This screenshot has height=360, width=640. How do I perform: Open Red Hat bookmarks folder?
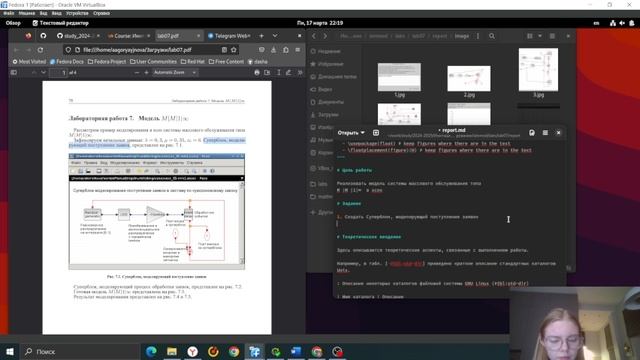[x=193, y=62]
